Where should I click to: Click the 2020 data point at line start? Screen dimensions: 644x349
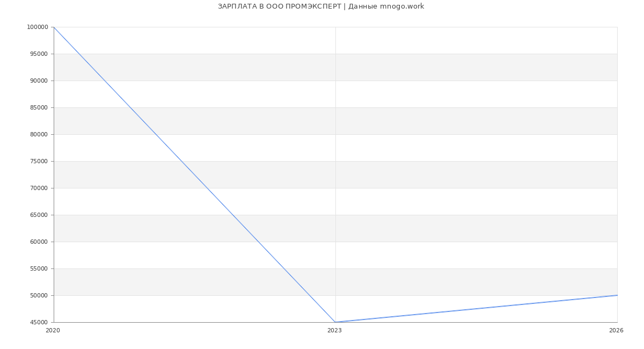click(x=54, y=27)
